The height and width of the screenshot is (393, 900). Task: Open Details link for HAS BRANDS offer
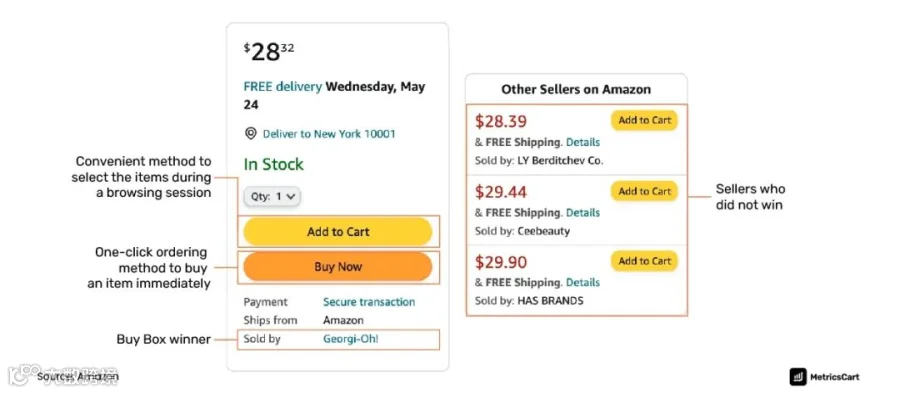coord(583,283)
